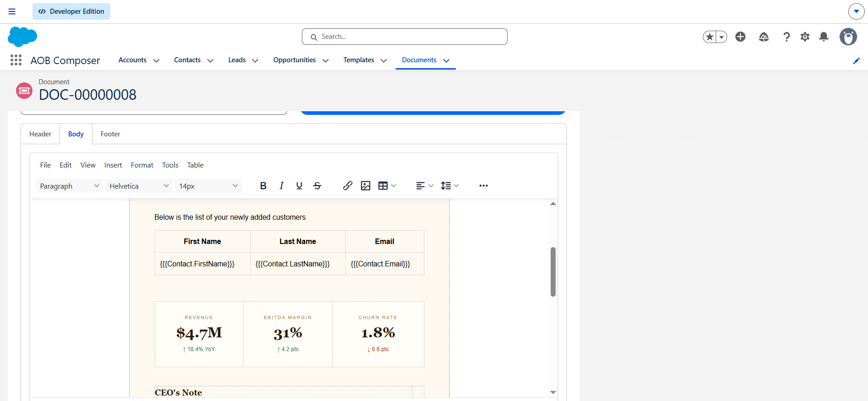The height and width of the screenshot is (401, 868).
Task: Open Salesforce Help question mark
Action: pyautogui.click(x=787, y=37)
